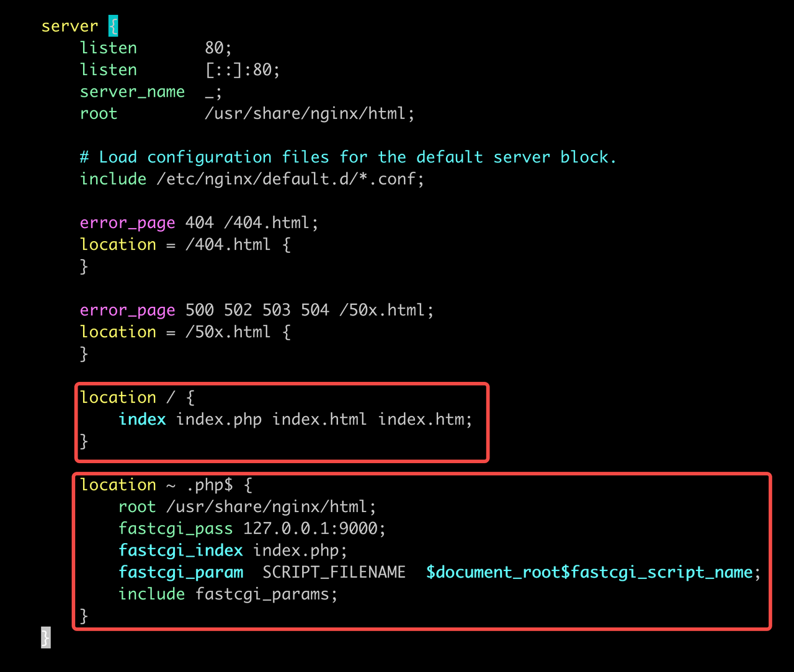Click the server_name directive
794x672 pixels.
132,92
